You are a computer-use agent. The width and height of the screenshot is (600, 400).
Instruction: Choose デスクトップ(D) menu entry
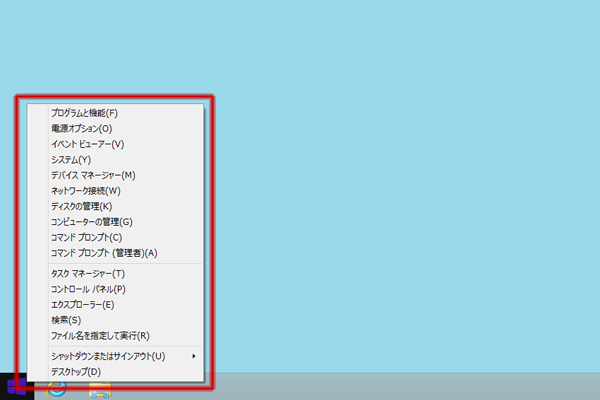(x=115, y=372)
